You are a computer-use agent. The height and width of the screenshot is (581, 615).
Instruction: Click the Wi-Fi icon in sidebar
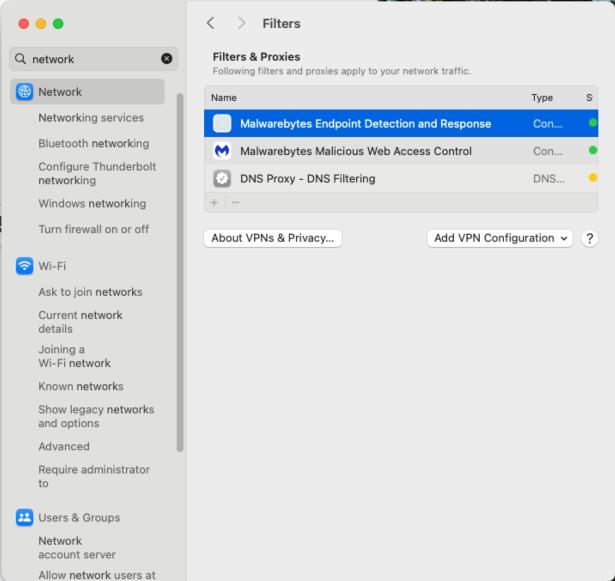24,266
